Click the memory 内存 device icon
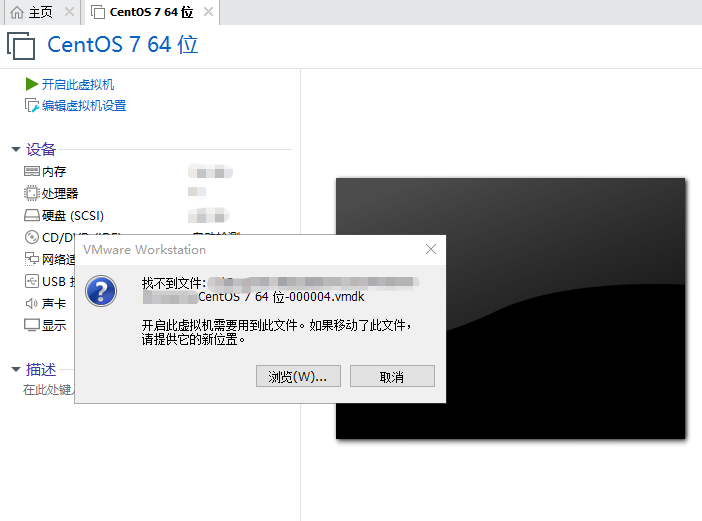The width and height of the screenshot is (702, 521). pyautogui.click(x=32, y=171)
